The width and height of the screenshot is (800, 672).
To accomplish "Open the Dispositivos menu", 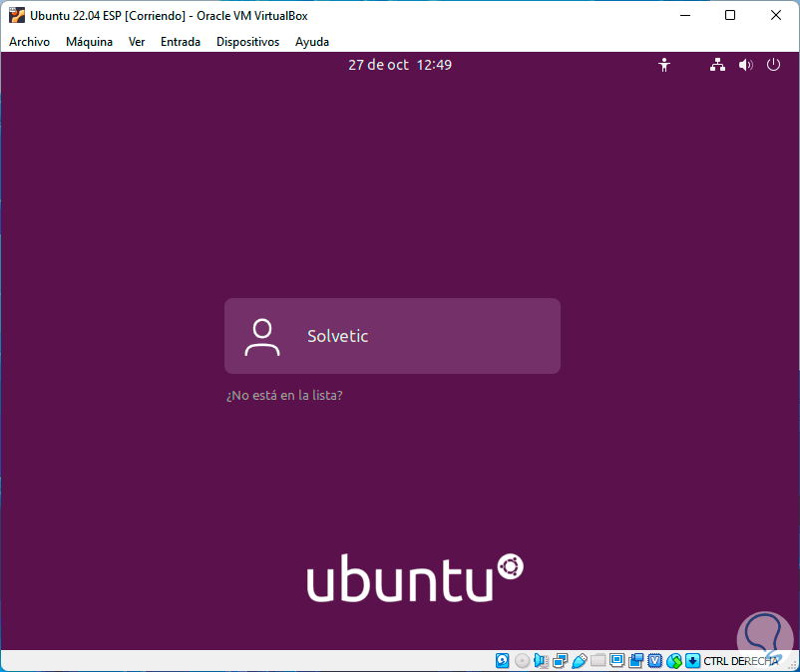I will click(x=247, y=42).
